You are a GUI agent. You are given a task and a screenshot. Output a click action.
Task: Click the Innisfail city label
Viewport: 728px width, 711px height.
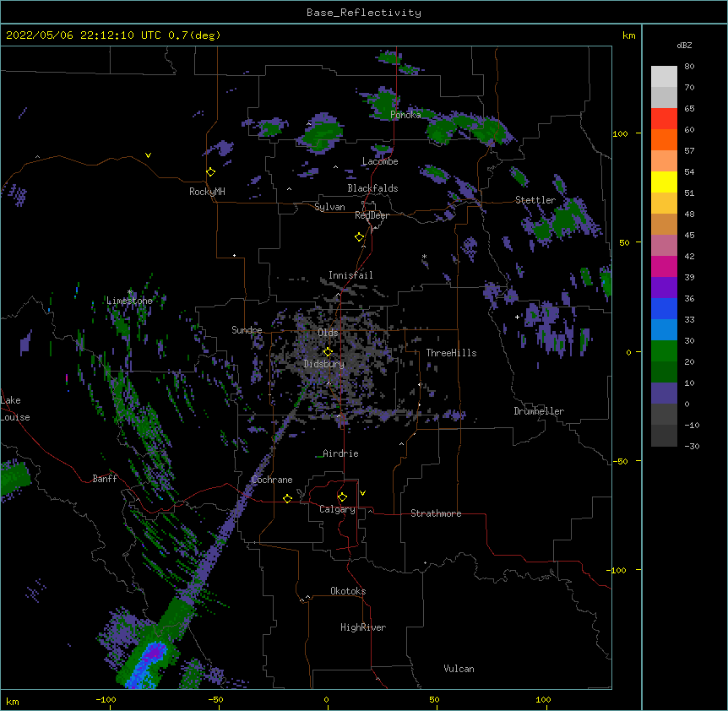pos(350,275)
